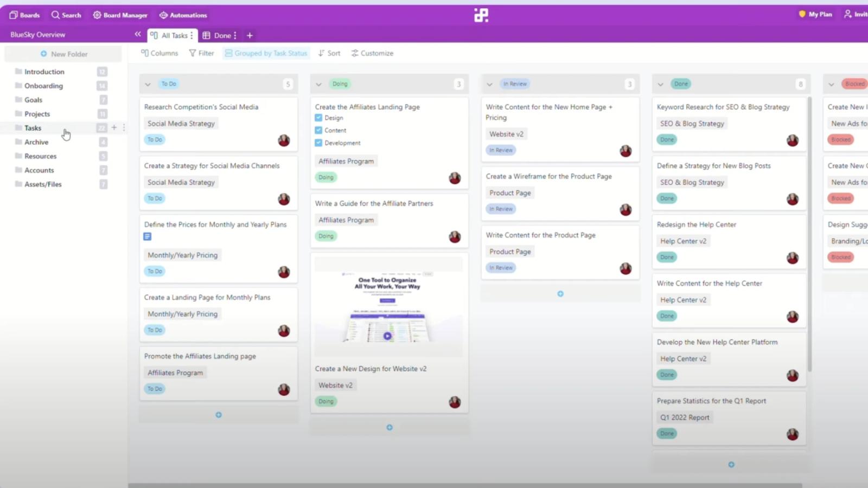
Task: Open the Done tab options dots
Action: (235, 35)
